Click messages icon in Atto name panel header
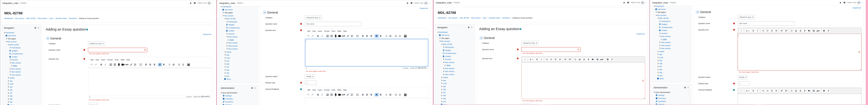The height and width of the screenshot is (105, 868). [x=844, y=3]
